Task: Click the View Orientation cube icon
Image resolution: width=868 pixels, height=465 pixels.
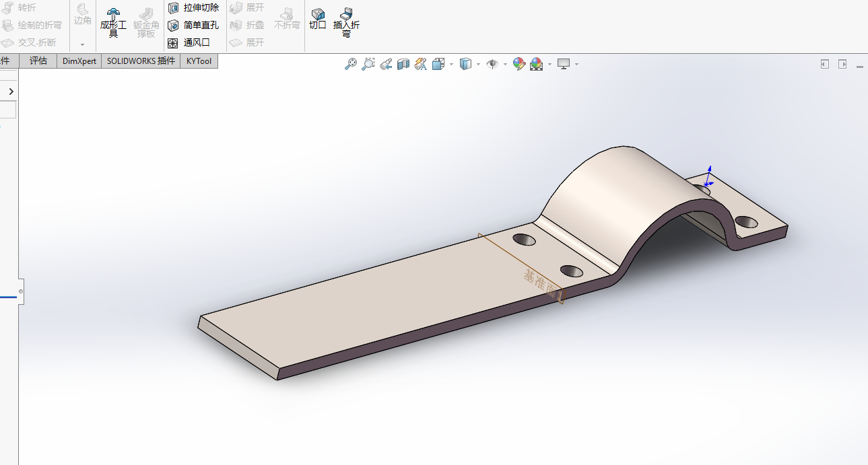Action: (438, 64)
